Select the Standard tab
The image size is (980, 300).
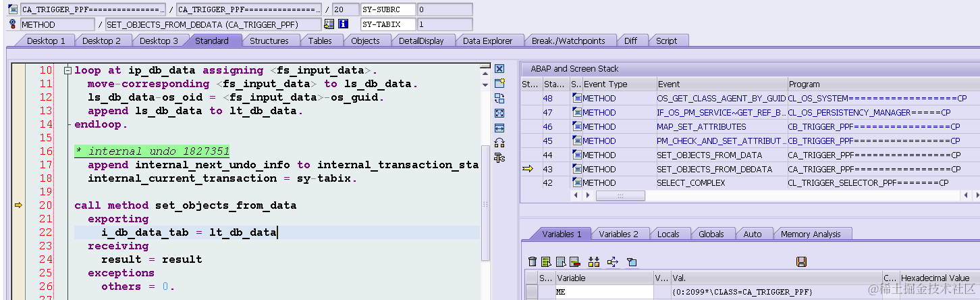212,41
